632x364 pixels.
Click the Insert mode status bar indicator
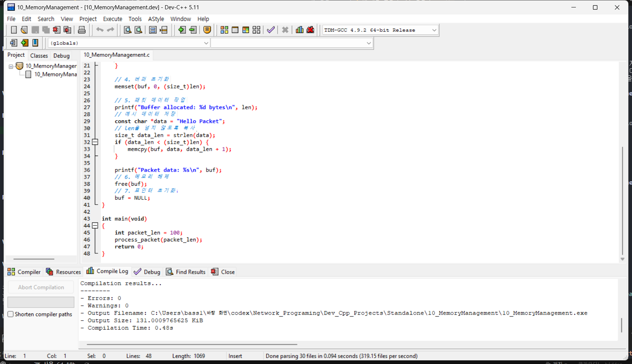click(235, 356)
